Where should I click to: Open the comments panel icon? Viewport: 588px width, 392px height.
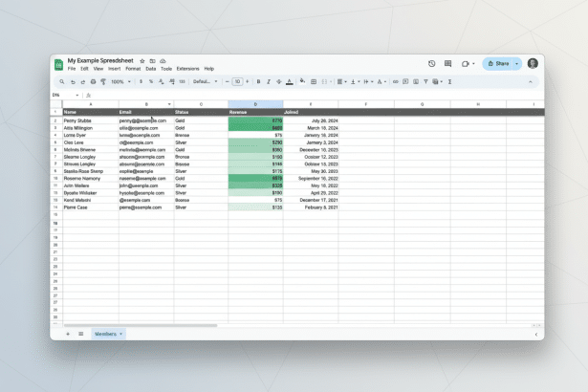click(448, 64)
